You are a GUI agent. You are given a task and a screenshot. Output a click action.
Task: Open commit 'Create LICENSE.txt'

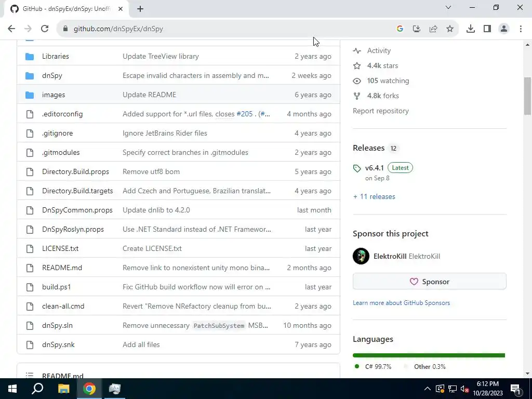click(x=152, y=248)
